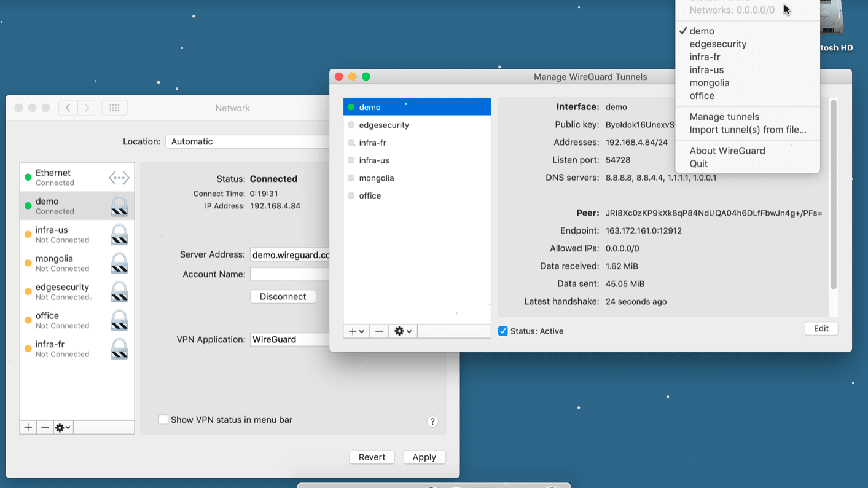Screen dimensions: 868x488
Task: Remove selected network service with minus button
Action: 45,427
